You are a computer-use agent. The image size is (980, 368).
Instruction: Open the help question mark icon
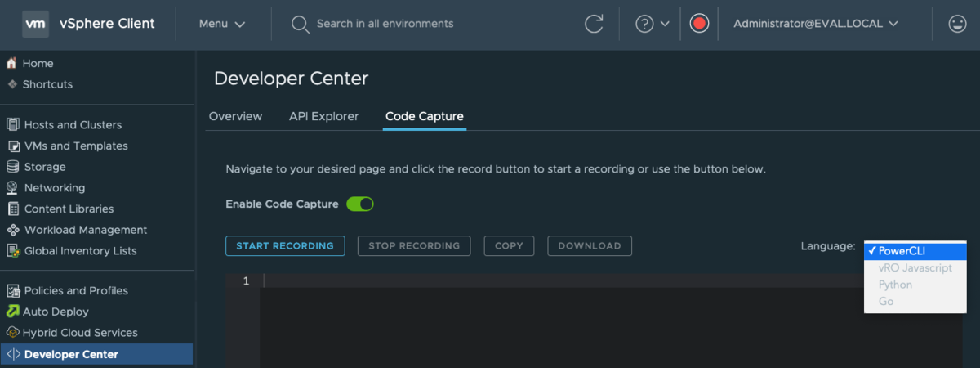644,24
